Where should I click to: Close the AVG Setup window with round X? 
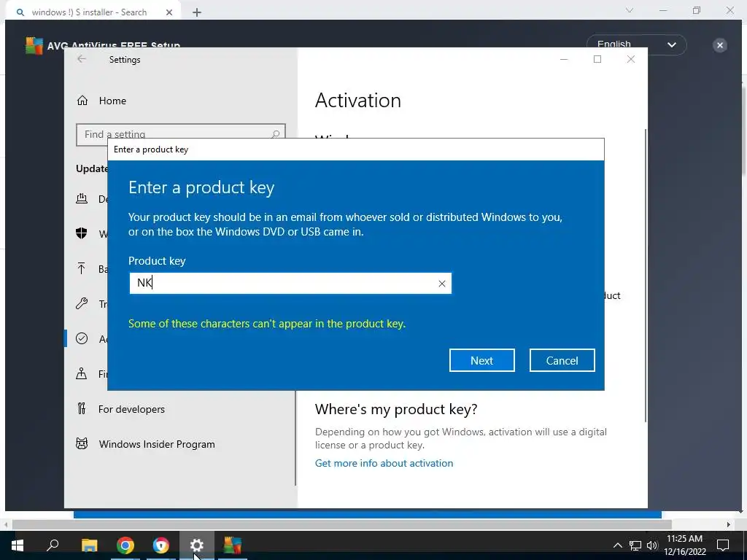pos(720,45)
